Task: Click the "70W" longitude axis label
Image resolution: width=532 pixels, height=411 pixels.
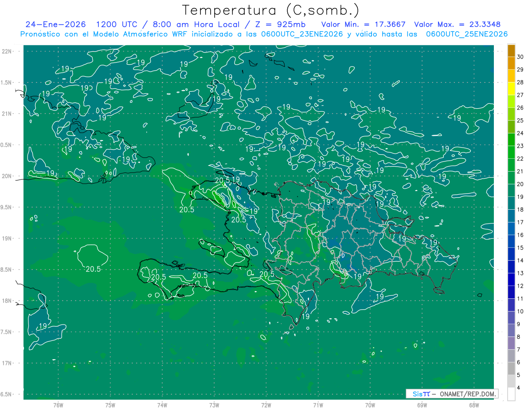Action: pyautogui.click(x=370, y=405)
